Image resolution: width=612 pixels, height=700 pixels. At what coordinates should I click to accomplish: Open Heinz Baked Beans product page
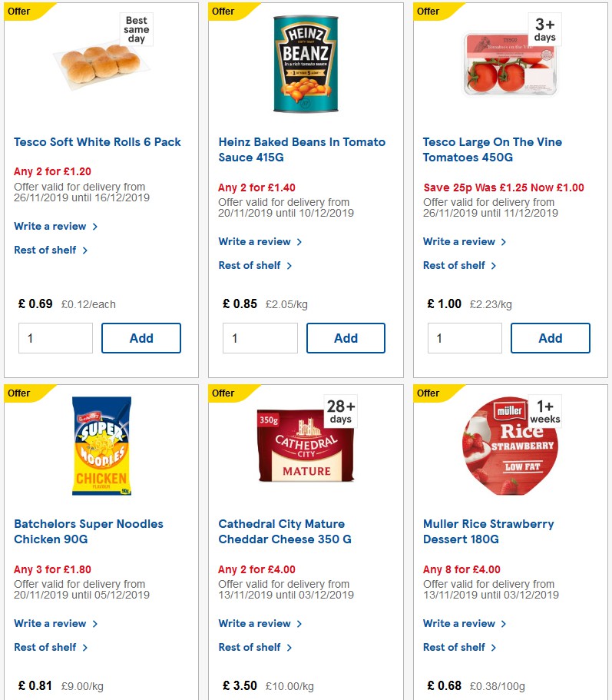(x=299, y=150)
